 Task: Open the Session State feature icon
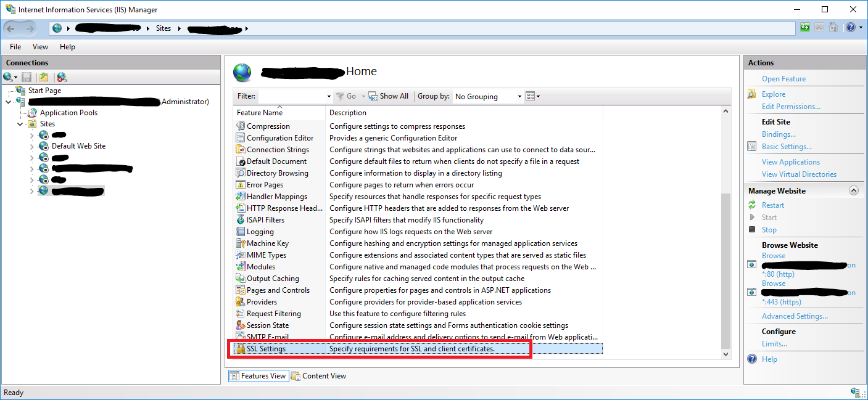(241, 325)
